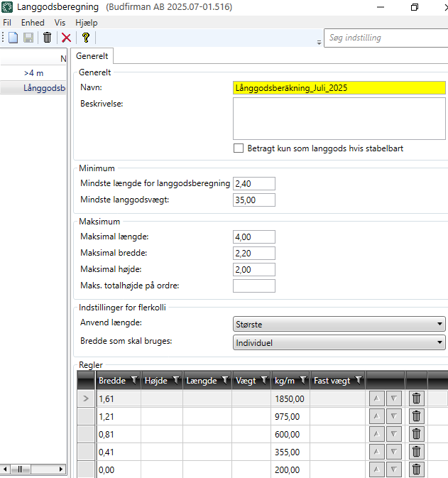Image resolution: width=448 pixels, height=478 pixels.
Task: Open the filter on the kg/m column
Action: (x=303, y=381)
